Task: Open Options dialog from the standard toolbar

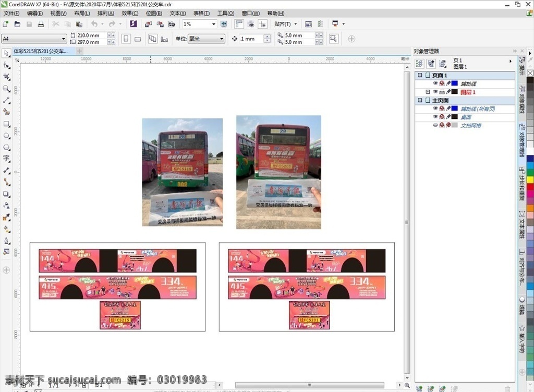Action: 320,24
